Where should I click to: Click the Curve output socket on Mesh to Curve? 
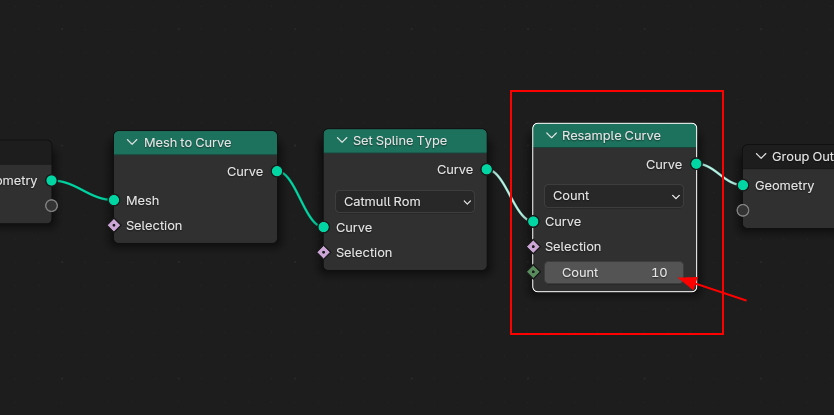[277, 171]
